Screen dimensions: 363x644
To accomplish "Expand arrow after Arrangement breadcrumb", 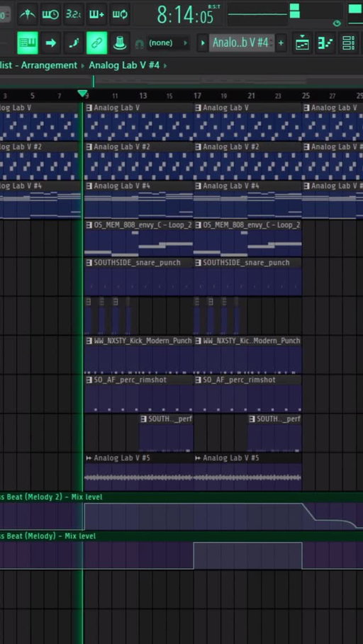I will (83, 66).
